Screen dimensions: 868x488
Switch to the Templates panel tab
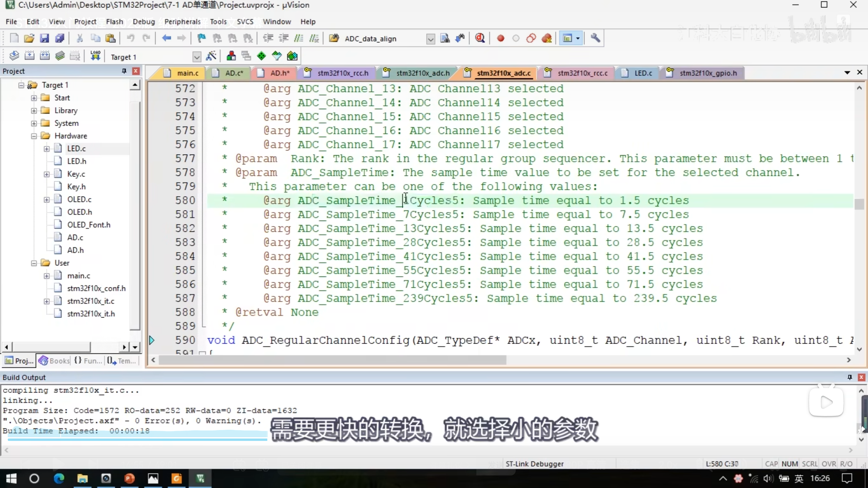[121, 361]
